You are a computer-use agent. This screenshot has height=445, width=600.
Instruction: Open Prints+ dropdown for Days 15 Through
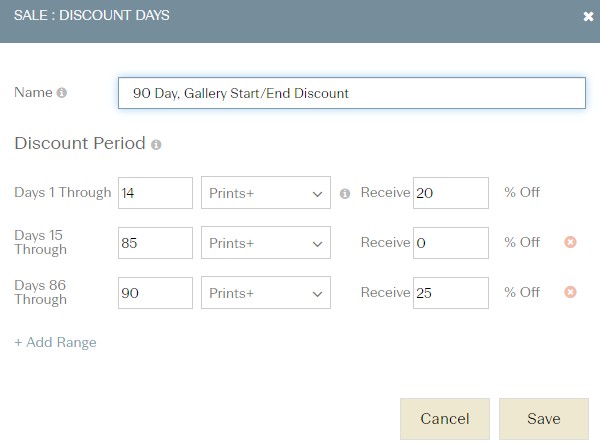click(266, 243)
